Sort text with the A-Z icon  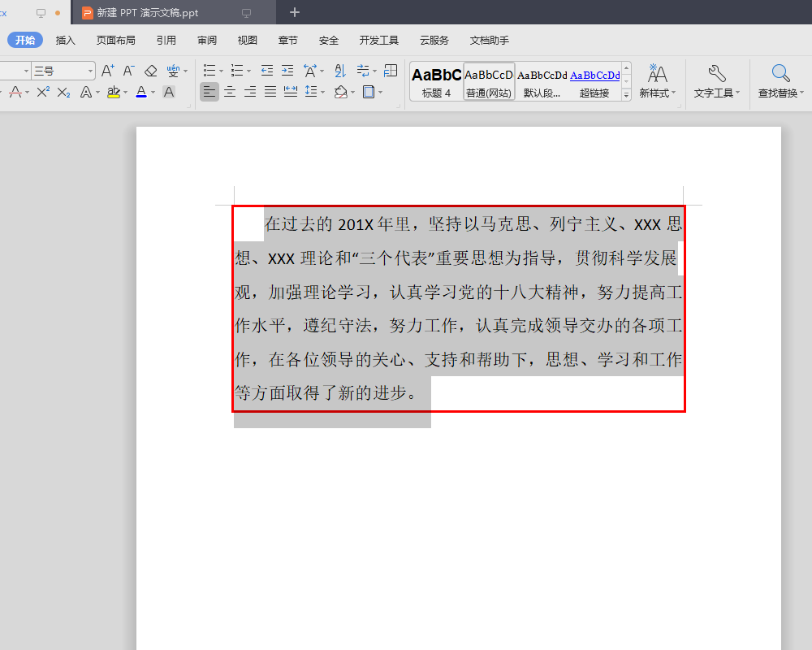click(x=340, y=71)
